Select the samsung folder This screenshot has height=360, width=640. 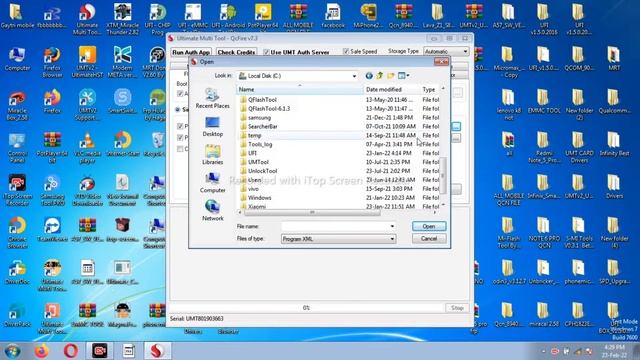point(259,118)
